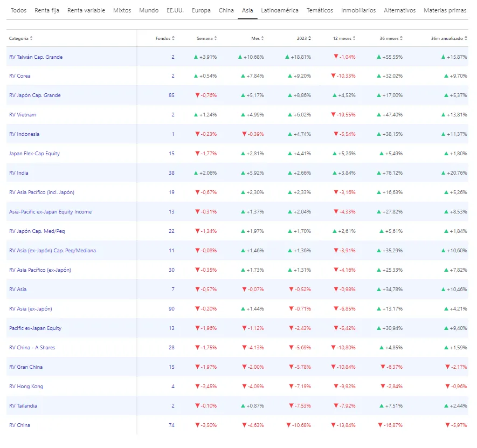Select the Europa tab
Viewport: 477px width, 448px height.
tap(201, 10)
